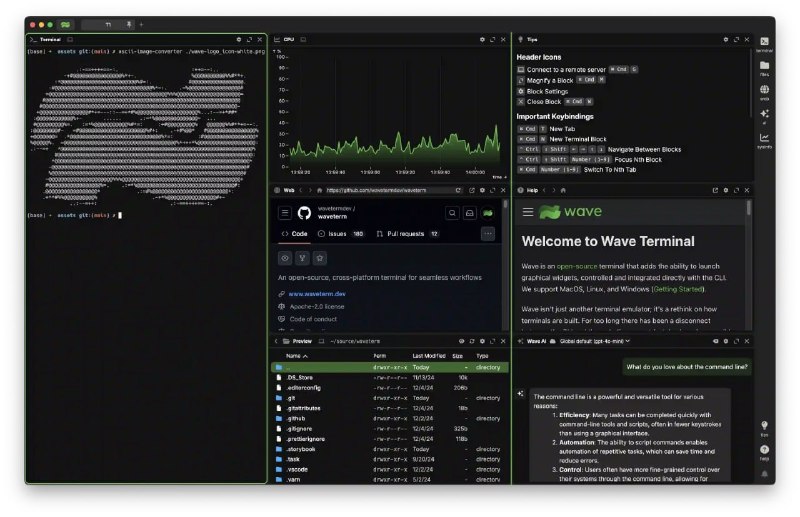
Task: Click the GitHub search icon
Action: pyautogui.click(x=452, y=213)
